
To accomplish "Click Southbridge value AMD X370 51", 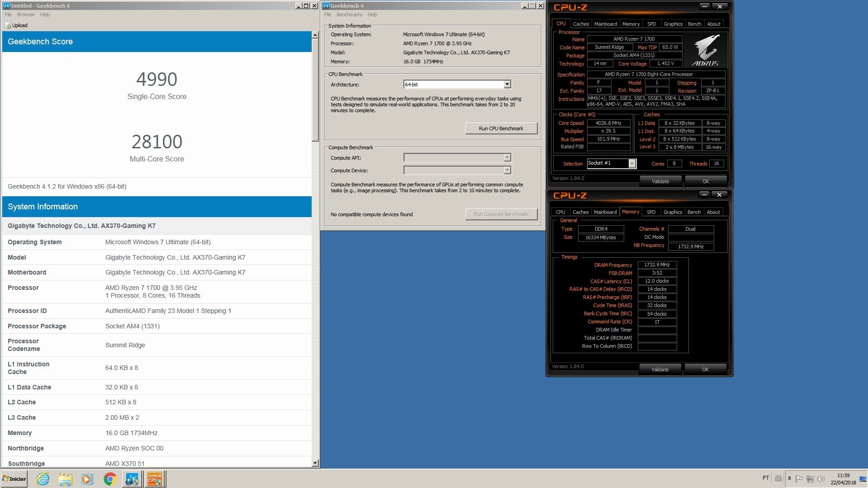I will 125,464.
